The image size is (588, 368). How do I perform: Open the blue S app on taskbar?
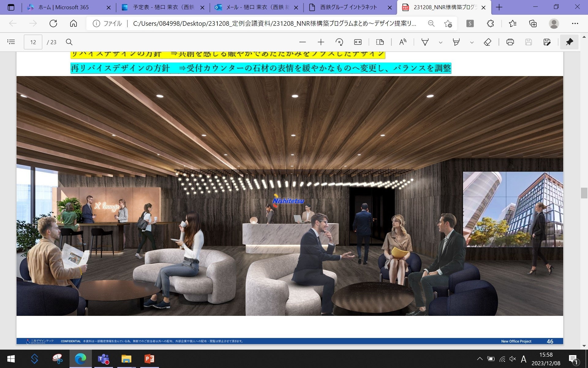pyautogui.click(x=34, y=359)
